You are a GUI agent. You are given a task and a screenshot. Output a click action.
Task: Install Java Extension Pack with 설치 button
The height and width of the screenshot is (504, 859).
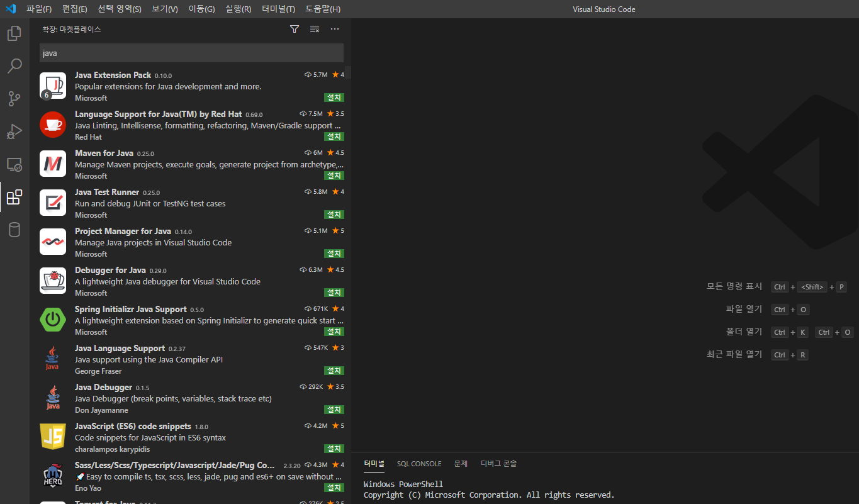[x=334, y=98]
